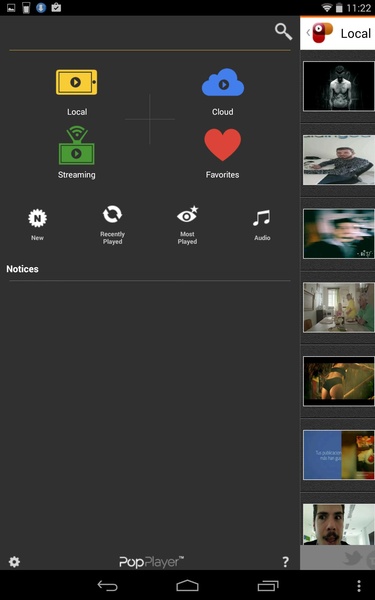Open the search magnifier icon
The image size is (375, 600).
(x=284, y=31)
